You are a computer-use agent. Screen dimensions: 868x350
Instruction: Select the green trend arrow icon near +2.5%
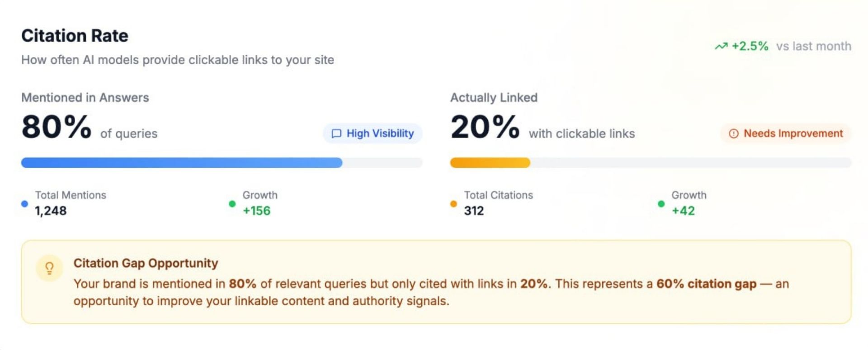point(722,46)
